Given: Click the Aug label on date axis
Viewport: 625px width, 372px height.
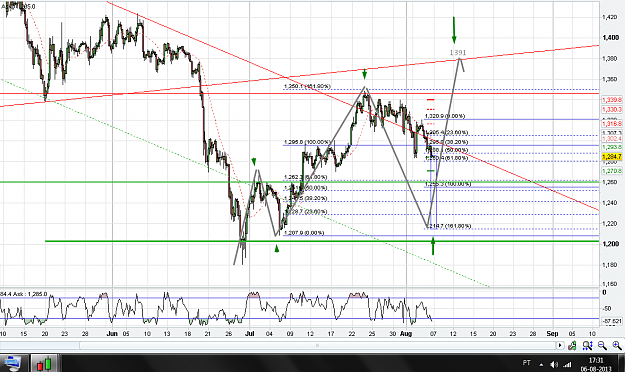Looking at the screenshot, I should point(406,333).
